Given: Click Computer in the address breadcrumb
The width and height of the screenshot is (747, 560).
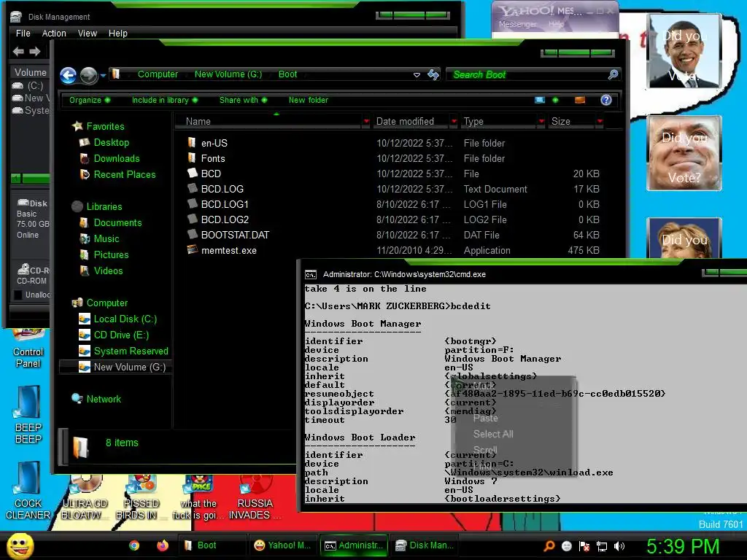Looking at the screenshot, I should [158, 74].
